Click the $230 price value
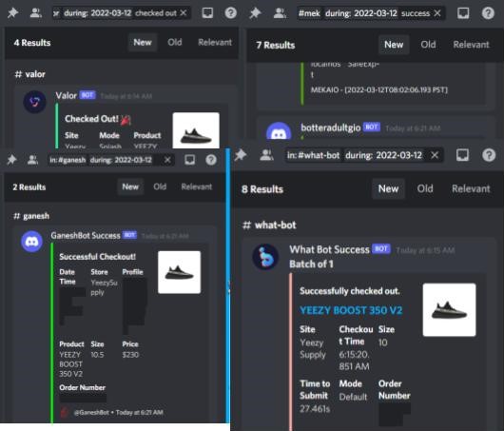This screenshot has width=504, height=431. 130,355
